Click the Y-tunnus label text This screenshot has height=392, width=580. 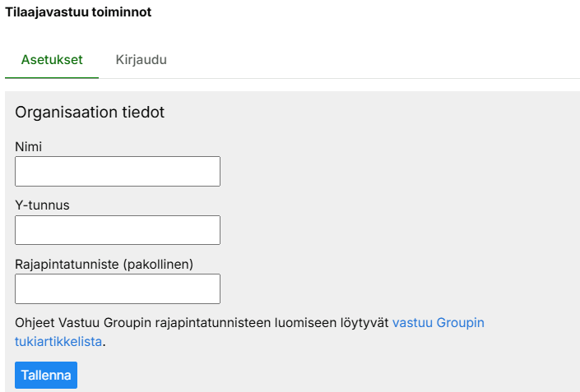coord(42,205)
